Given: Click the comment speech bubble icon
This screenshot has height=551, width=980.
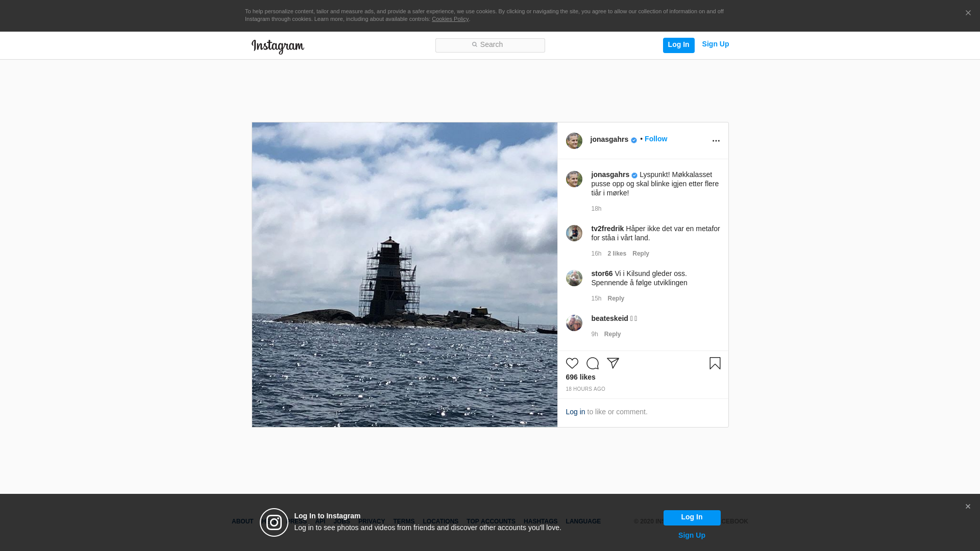Looking at the screenshot, I should click(x=592, y=363).
